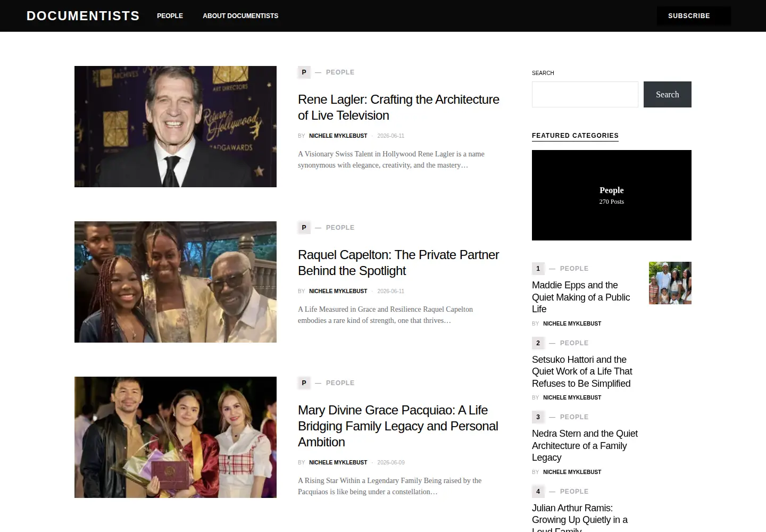Screen dimensions: 766x532
Task: Open the Rene Lagler article thumbnail
Action: pos(176,127)
